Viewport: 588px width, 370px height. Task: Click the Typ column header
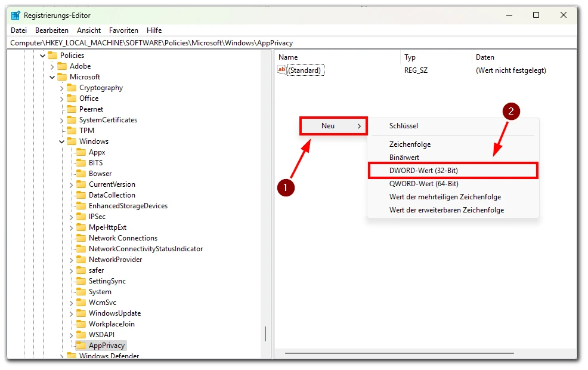point(436,57)
